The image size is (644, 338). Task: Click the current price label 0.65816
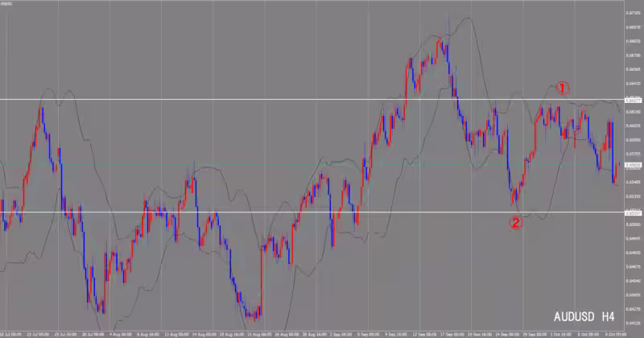coord(633,166)
